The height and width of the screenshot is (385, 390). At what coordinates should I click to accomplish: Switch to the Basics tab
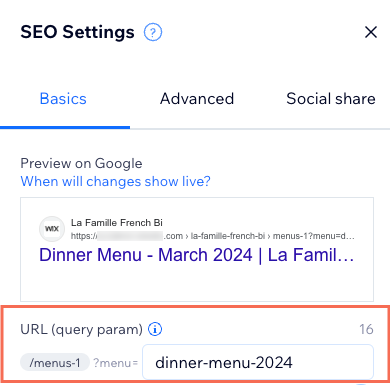[63, 99]
